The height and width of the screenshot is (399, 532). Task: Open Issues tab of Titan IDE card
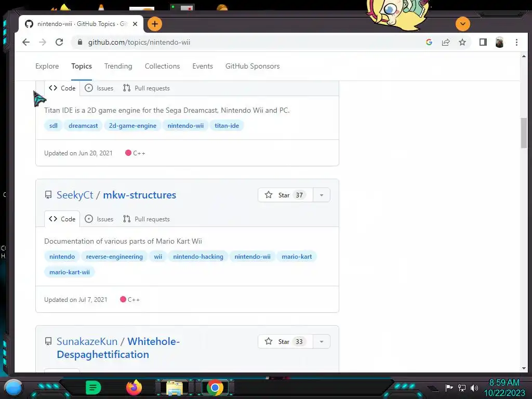point(99,88)
